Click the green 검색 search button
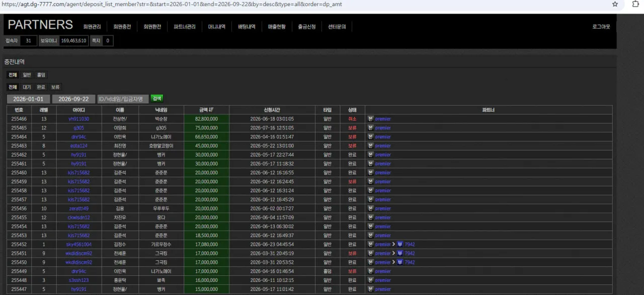644x295 pixels. coord(157,99)
